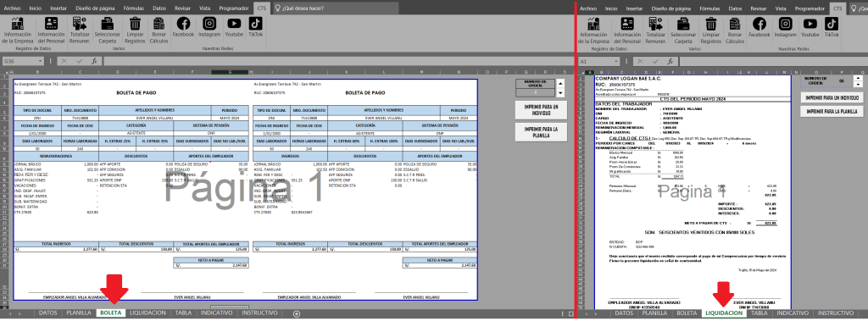The width and height of the screenshot is (868, 321).
Task: Open Revisar tab in left window
Action: point(182,8)
